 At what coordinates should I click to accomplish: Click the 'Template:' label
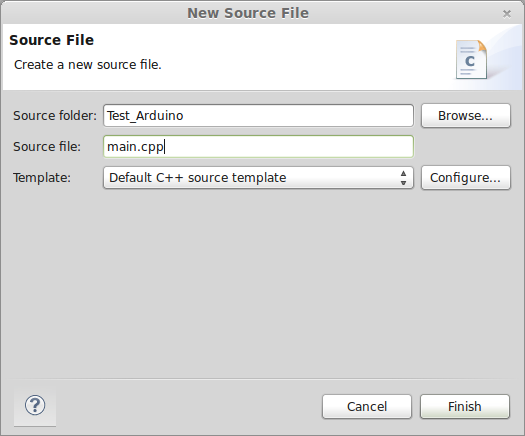(42, 177)
